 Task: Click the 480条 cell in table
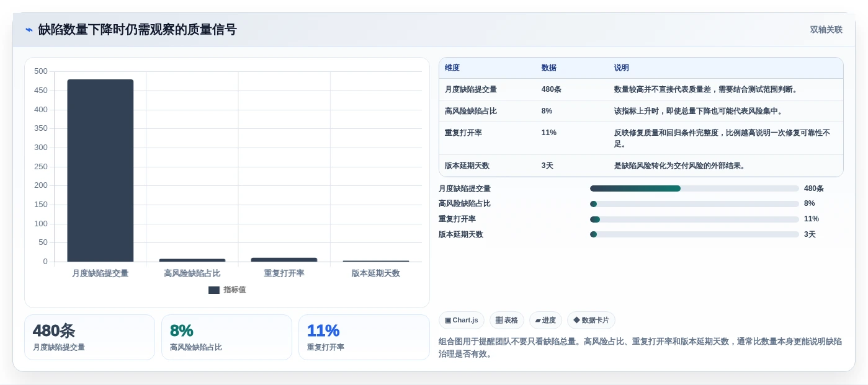[552, 89]
